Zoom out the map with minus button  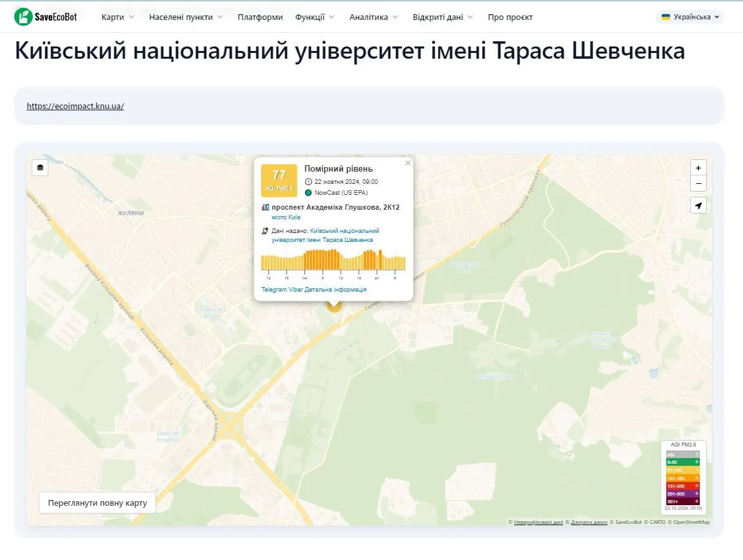click(x=698, y=183)
